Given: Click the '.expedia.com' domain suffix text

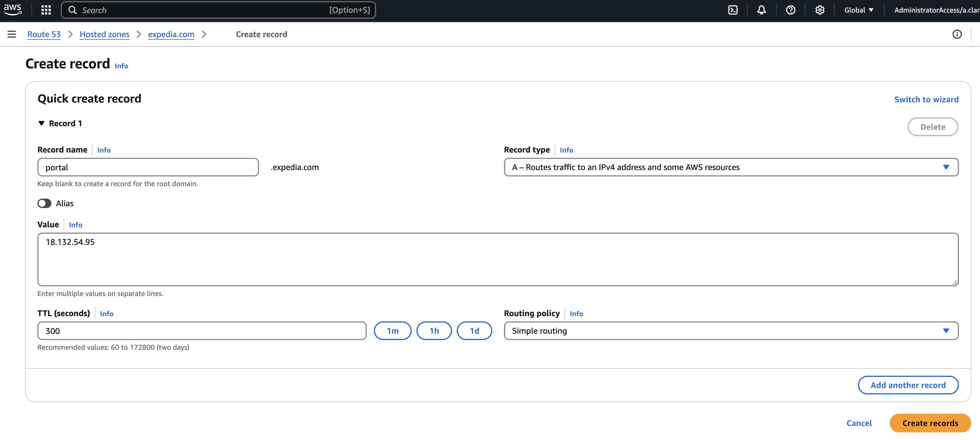Looking at the screenshot, I should click(295, 167).
